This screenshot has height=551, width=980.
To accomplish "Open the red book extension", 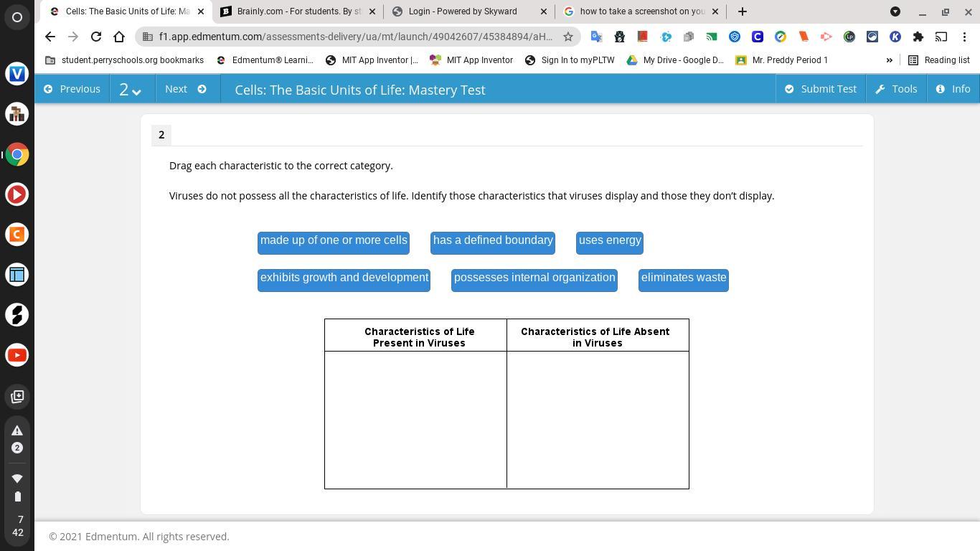I will pyautogui.click(x=642, y=37).
